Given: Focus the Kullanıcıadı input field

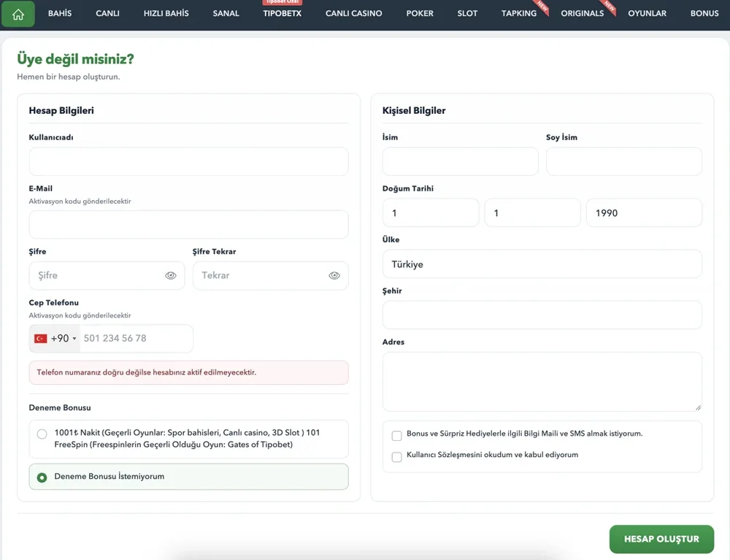Looking at the screenshot, I should coord(188,161).
